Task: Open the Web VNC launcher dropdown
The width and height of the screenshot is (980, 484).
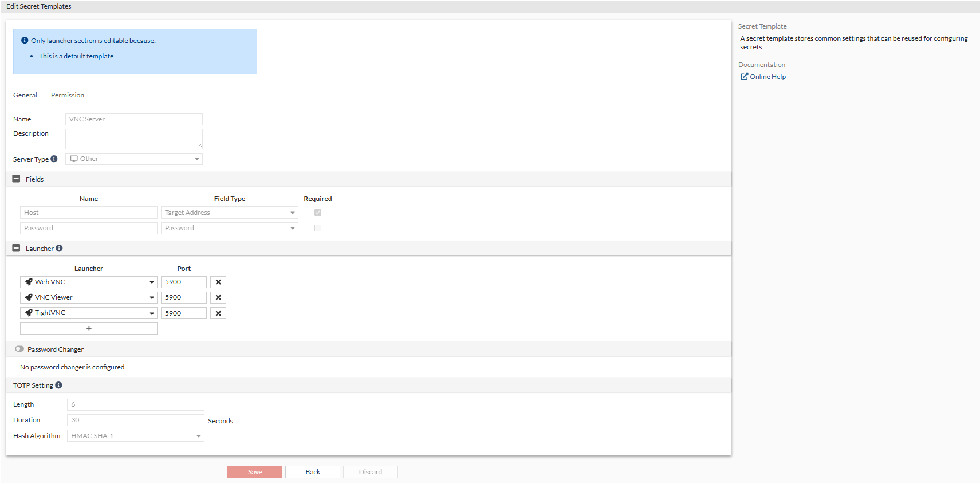Action: coord(89,282)
